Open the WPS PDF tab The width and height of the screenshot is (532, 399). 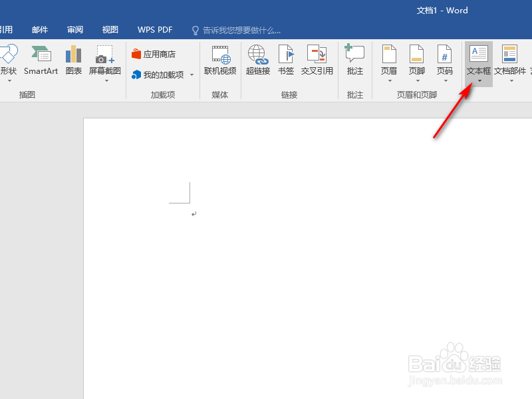point(155,30)
